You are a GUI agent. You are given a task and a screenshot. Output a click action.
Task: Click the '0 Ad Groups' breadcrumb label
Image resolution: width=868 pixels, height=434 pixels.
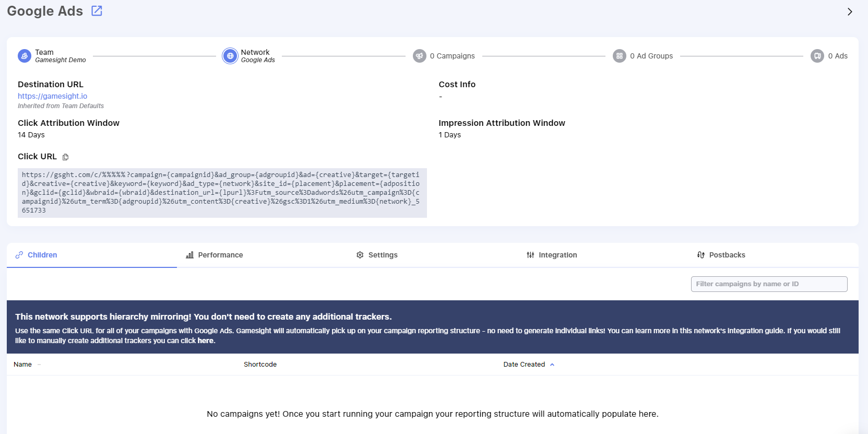point(651,56)
